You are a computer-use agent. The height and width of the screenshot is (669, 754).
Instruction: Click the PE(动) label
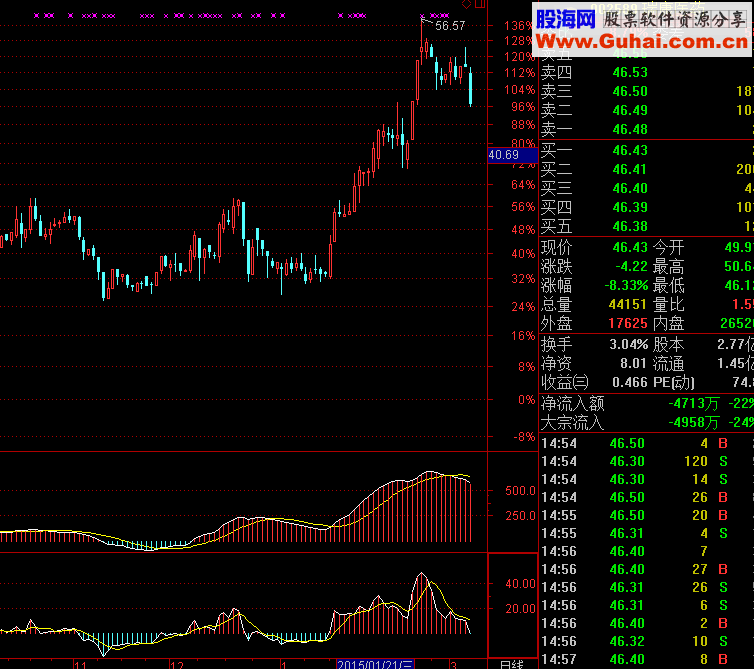674,382
